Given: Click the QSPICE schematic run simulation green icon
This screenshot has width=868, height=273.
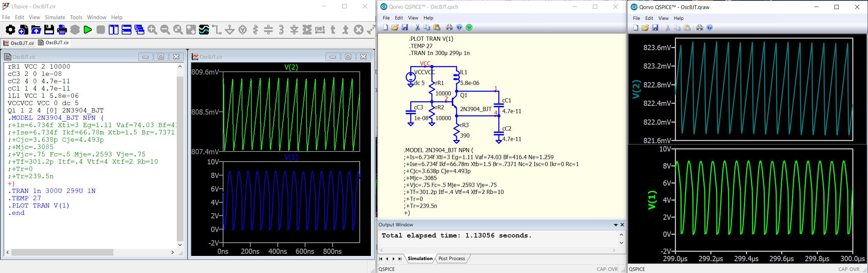Looking at the screenshot, I should (x=469, y=28).
